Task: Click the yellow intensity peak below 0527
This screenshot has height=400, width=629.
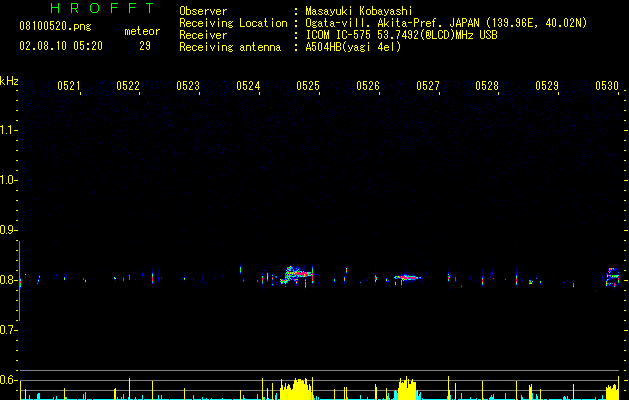Action: (407, 388)
